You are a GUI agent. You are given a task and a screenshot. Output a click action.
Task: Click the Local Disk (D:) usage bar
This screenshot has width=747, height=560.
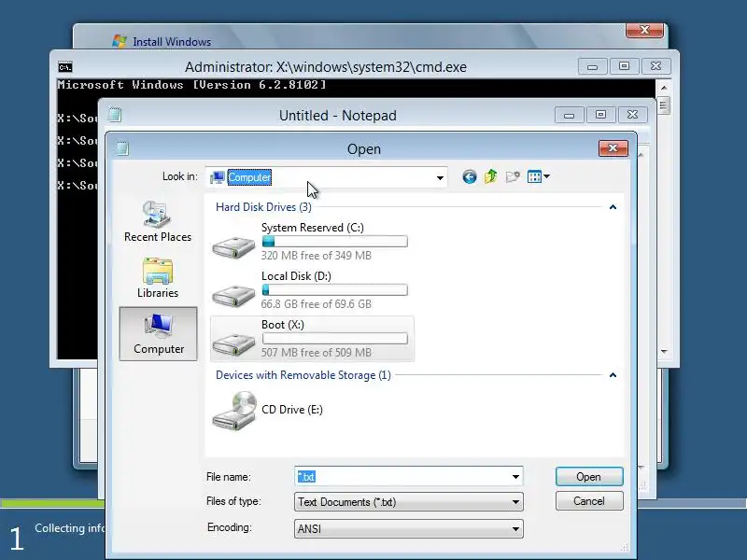click(335, 290)
